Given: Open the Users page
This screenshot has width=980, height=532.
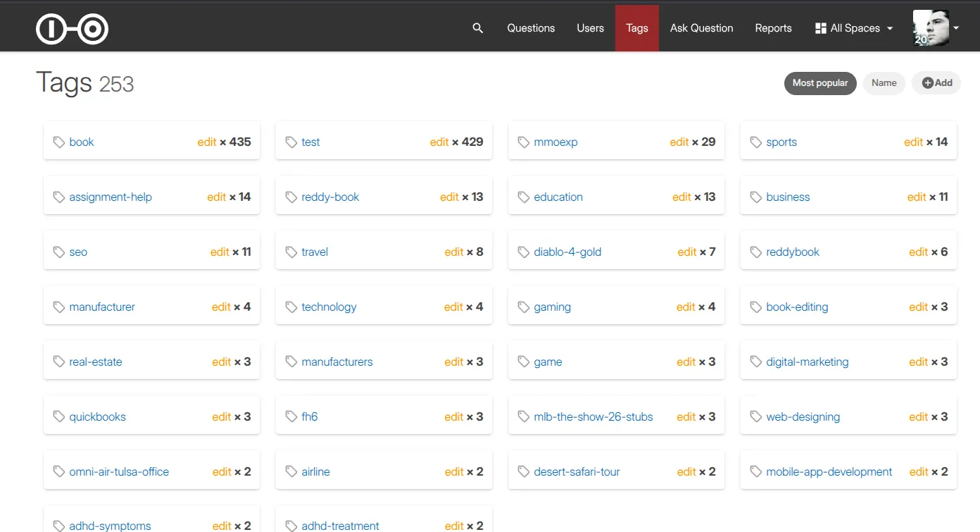Looking at the screenshot, I should 590,28.
